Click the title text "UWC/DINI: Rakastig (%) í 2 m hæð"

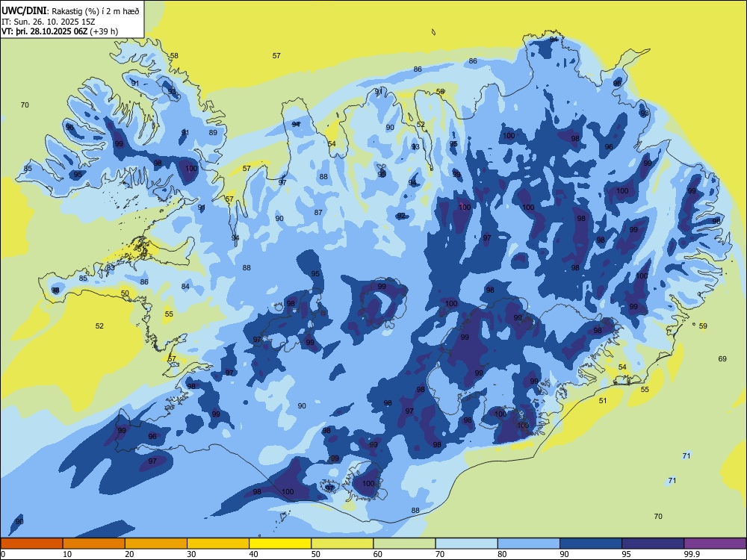(x=70, y=11)
